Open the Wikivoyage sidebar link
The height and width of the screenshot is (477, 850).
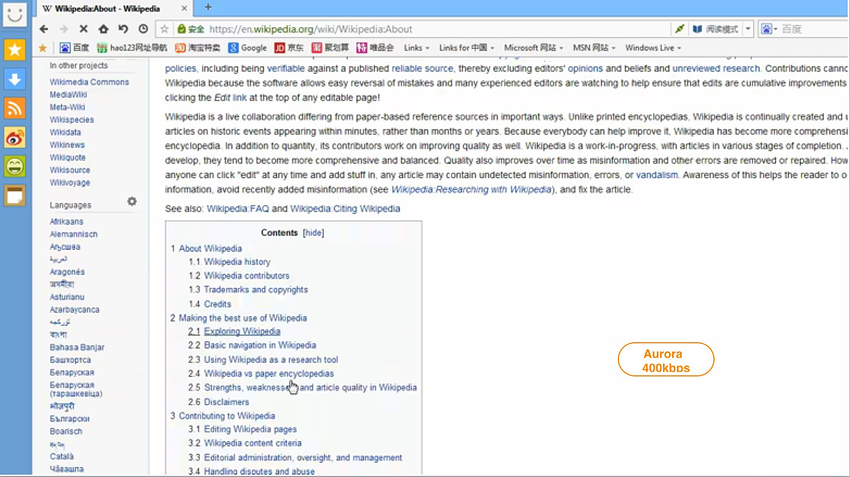coord(70,183)
